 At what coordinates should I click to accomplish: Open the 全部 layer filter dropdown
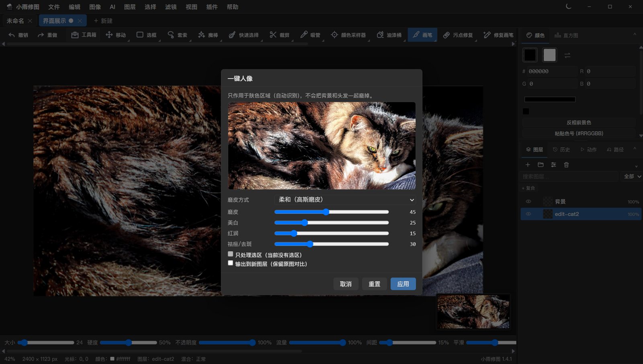click(632, 176)
